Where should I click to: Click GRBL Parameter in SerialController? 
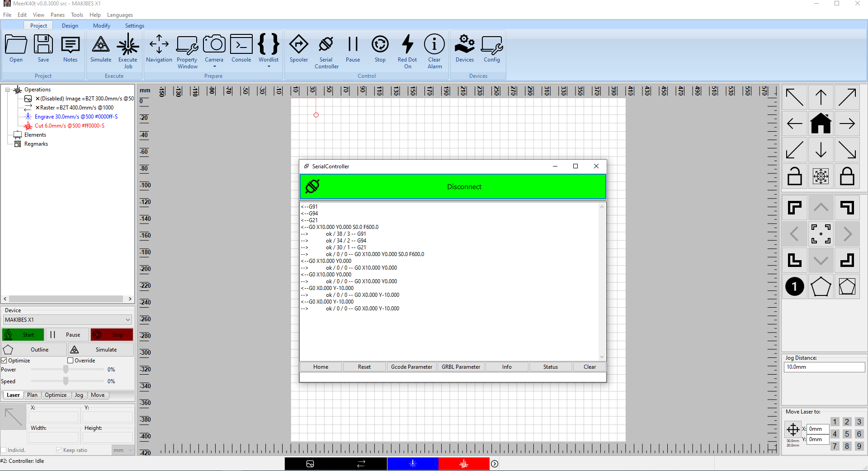pos(461,367)
